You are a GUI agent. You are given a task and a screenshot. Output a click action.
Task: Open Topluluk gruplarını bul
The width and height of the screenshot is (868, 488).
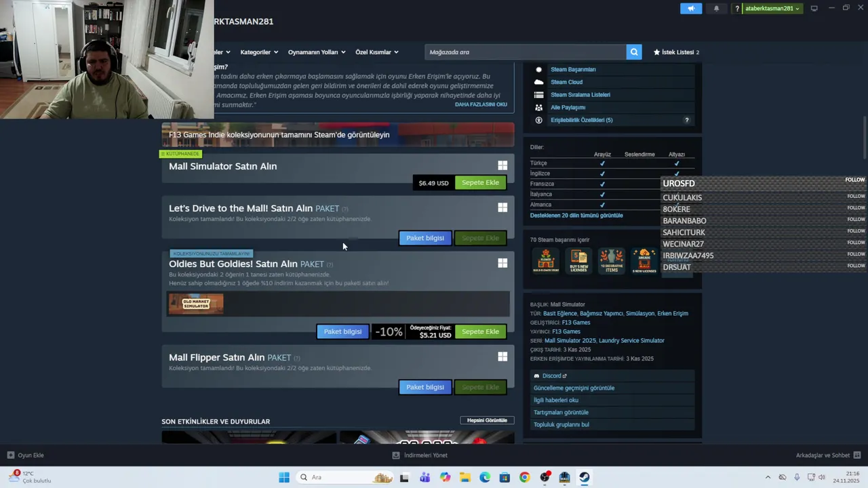[x=561, y=424]
